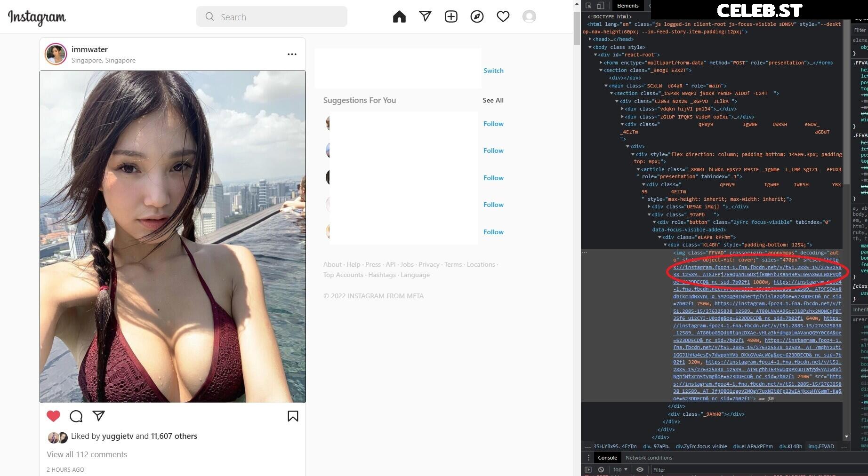Open activity feed heart icon in navbar
This screenshot has width=868, height=476.
point(503,17)
